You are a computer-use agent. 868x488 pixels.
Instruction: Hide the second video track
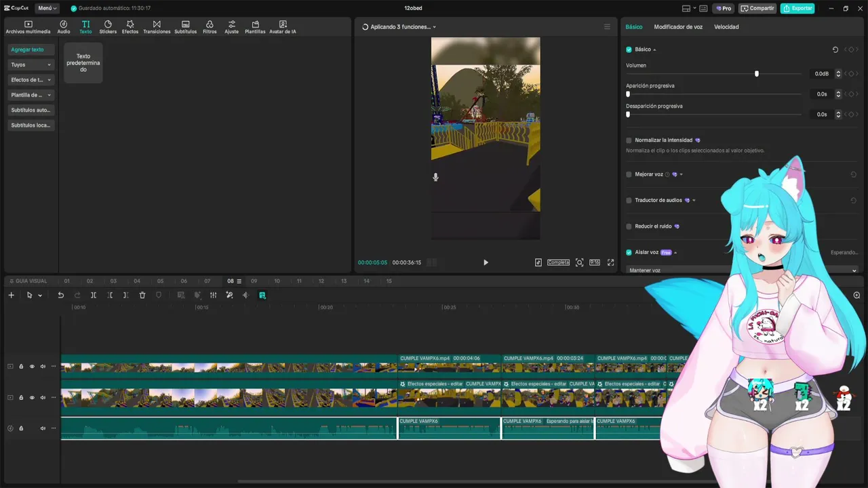click(x=32, y=397)
